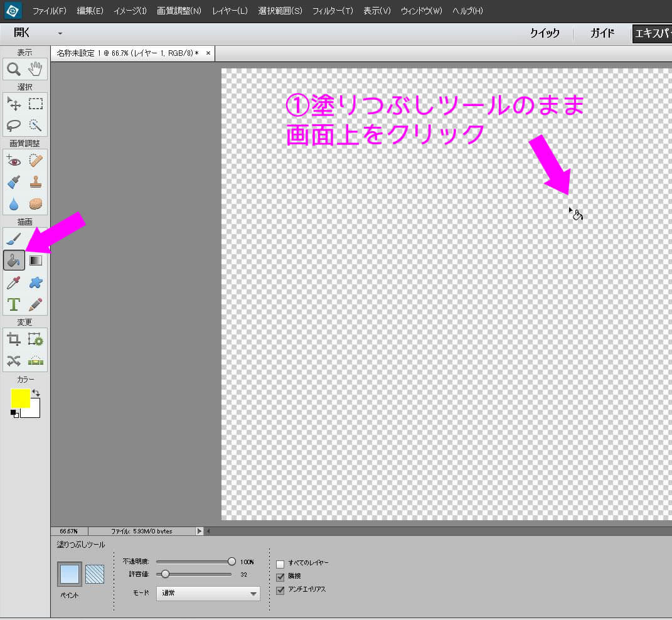
Task: Expand the 開く dropdown arrow
Action: 60,33
